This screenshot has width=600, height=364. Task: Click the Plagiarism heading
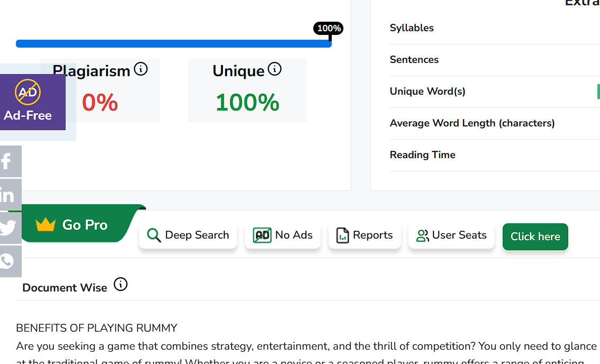click(x=92, y=71)
